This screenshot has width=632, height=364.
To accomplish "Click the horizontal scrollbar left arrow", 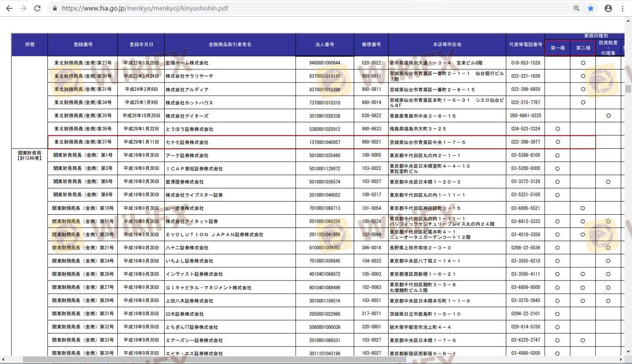I will point(3,360).
